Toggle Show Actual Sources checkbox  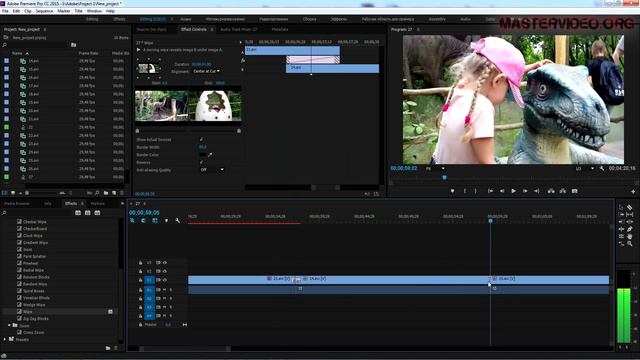201,140
